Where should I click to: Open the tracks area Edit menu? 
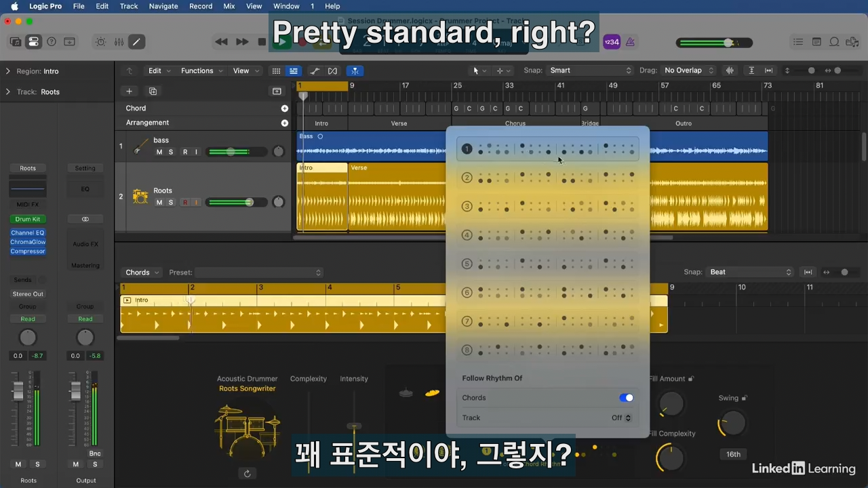coord(159,70)
